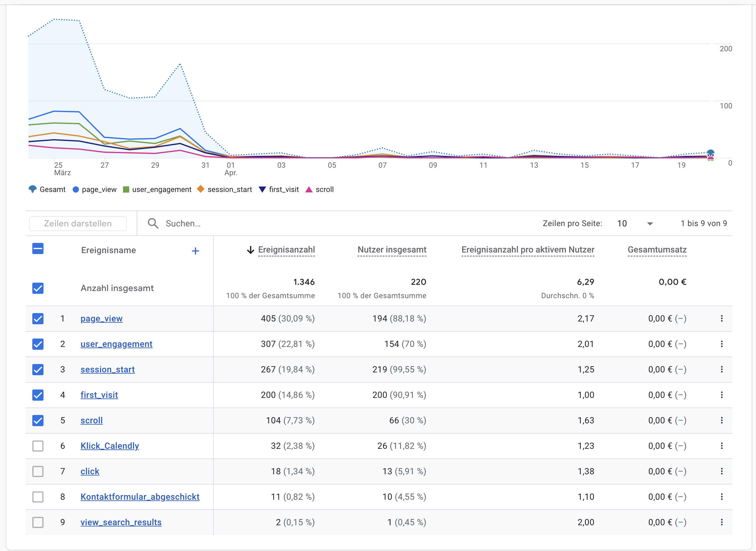This screenshot has height=551, width=756.
Task: Open the user_engagement event link
Action: point(116,344)
